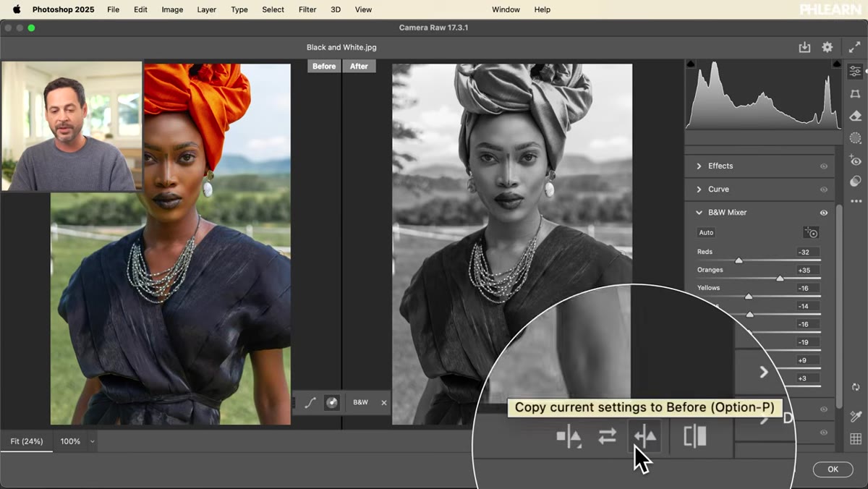Pick the B&W targeted adjustment tool
The width and height of the screenshot is (868, 489).
(811, 232)
